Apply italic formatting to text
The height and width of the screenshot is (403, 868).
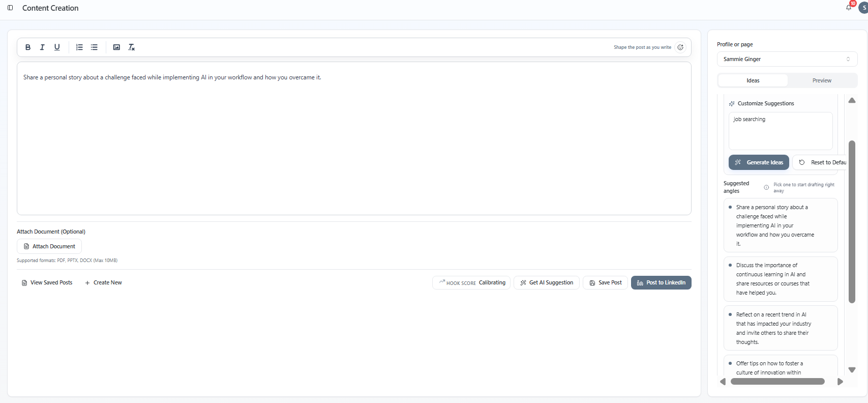pos(42,47)
